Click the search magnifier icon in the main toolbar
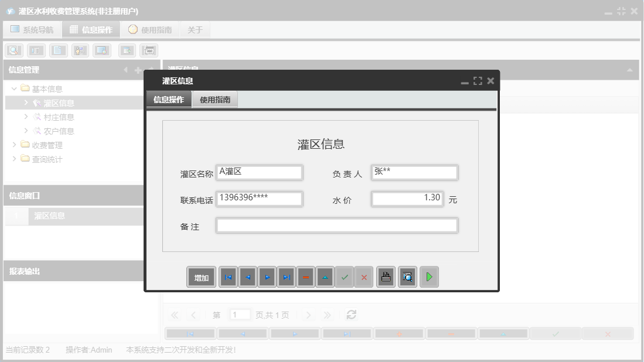 point(13,50)
